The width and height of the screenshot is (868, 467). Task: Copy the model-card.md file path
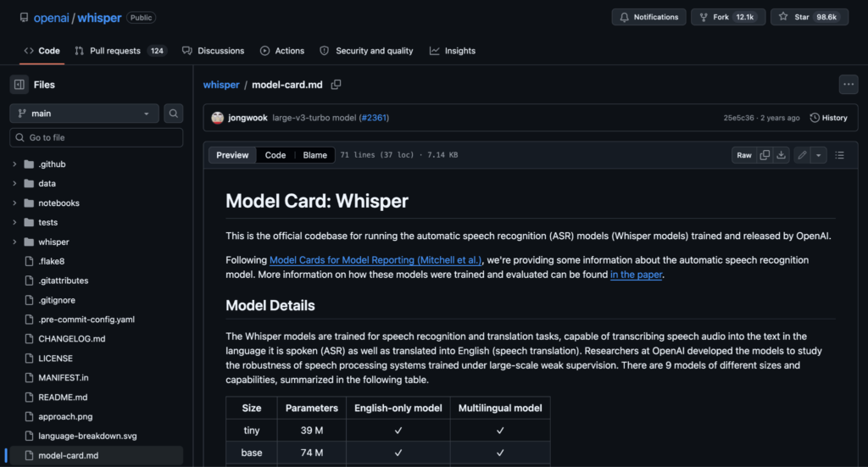pyautogui.click(x=336, y=85)
